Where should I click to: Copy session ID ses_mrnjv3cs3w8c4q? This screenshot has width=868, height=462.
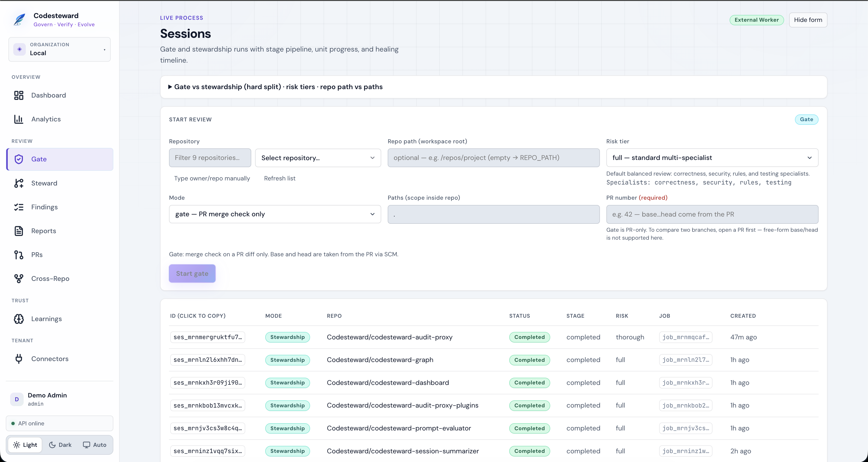(x=208, y=428)
